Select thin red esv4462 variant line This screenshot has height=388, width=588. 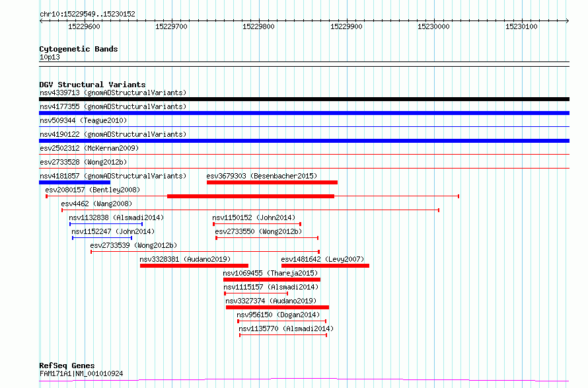[x=250, y=210]
